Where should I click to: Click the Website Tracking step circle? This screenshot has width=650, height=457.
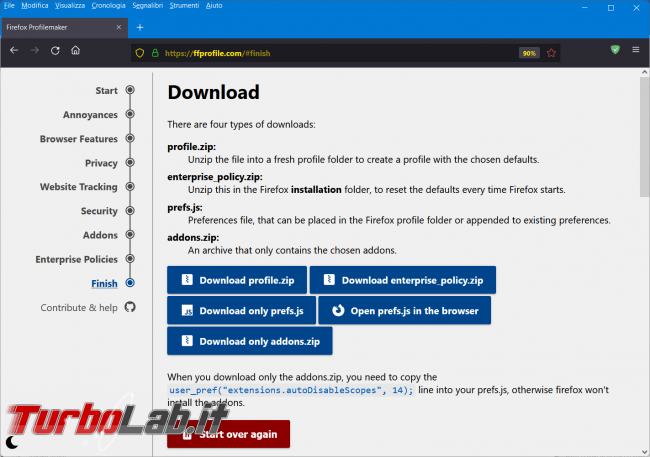pyautogui.click(x=130, y=187)
